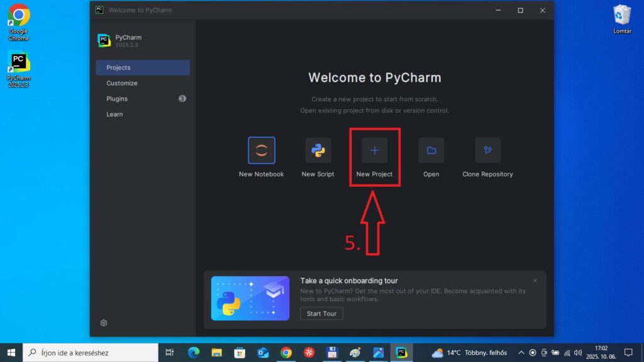This screenshot has width=644, height=362.
Task: Open Google Chrome from the taskbar
Action: pos(286,353)
